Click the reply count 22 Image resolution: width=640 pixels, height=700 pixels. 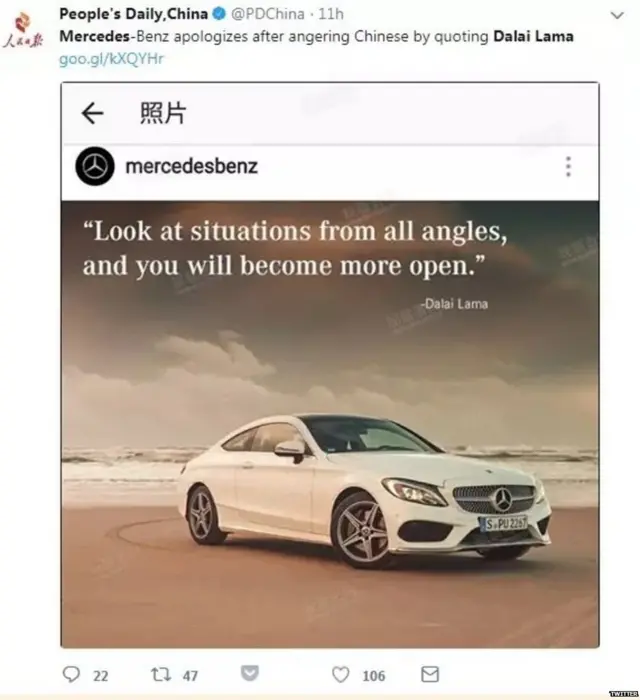point(100,676)
